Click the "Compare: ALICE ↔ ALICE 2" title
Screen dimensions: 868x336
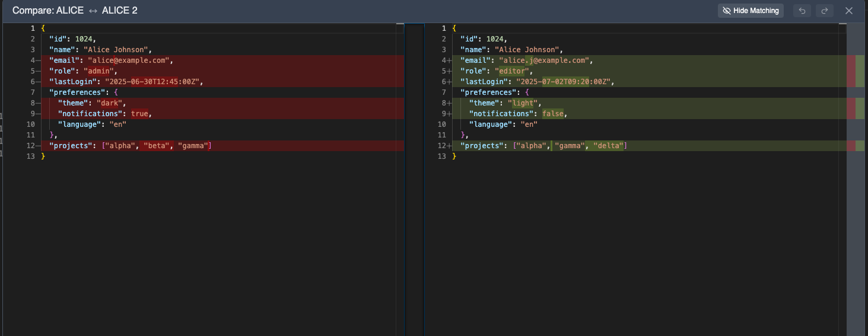click(75, 11)
